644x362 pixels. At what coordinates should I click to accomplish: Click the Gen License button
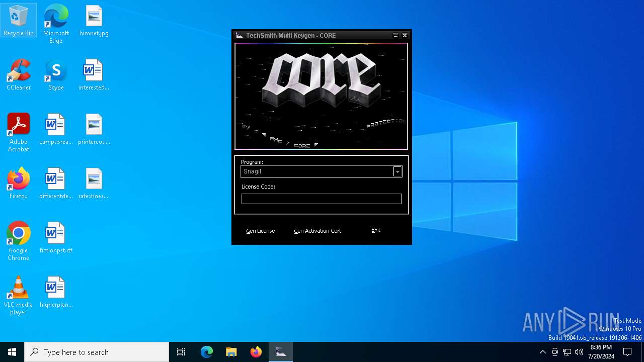261,231
